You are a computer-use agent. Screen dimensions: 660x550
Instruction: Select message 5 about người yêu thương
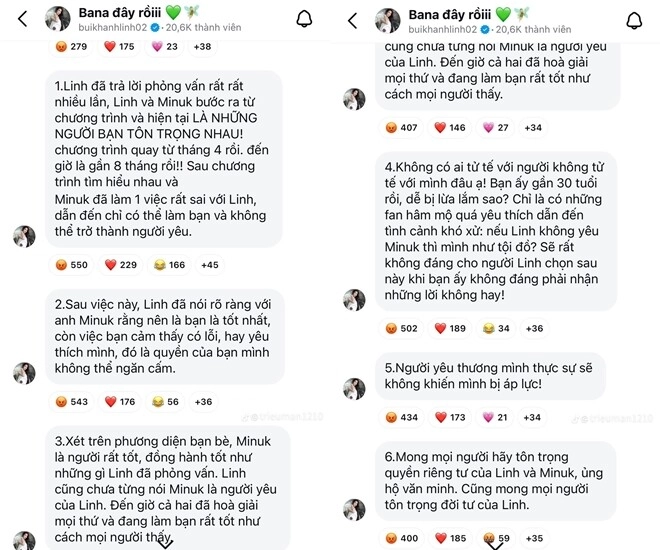pos(490,376)
